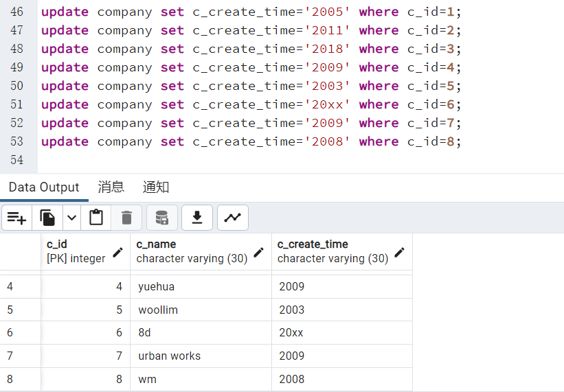Click editor line number 51
This screenshot has height=392, width=564.
coord(17,104)
